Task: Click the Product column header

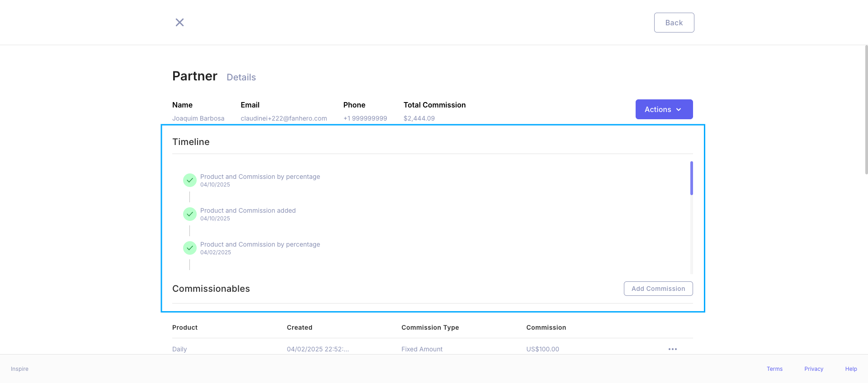Action: pos(185,327)
